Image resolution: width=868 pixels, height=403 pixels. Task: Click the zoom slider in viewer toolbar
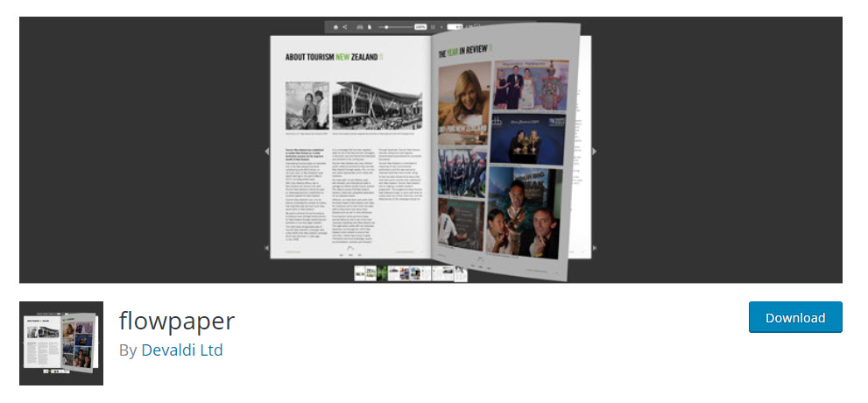[395, 27]
